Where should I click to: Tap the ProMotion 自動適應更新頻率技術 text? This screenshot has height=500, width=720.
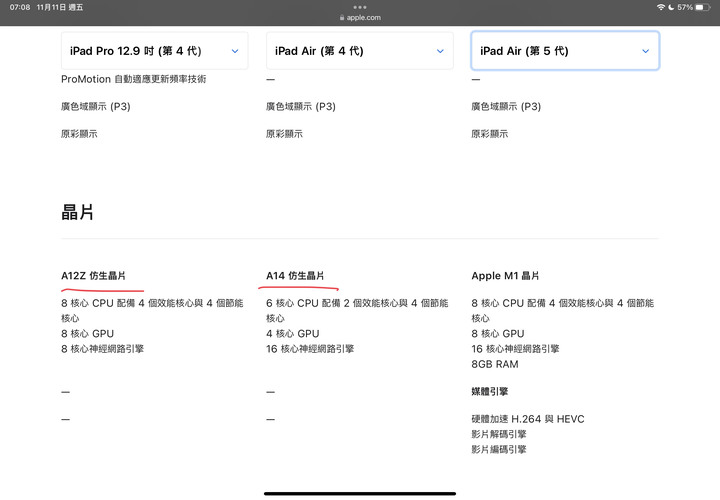(134, 79)
